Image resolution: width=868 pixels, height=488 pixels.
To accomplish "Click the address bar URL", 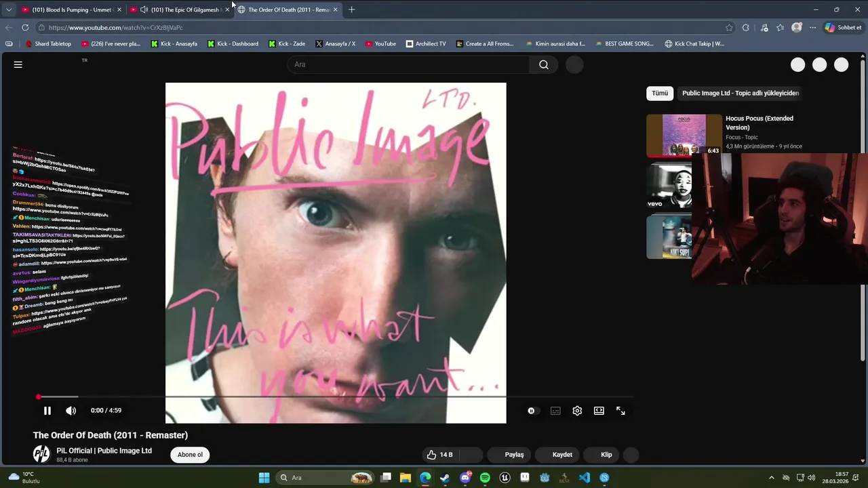I will click(x=115, y=28).
